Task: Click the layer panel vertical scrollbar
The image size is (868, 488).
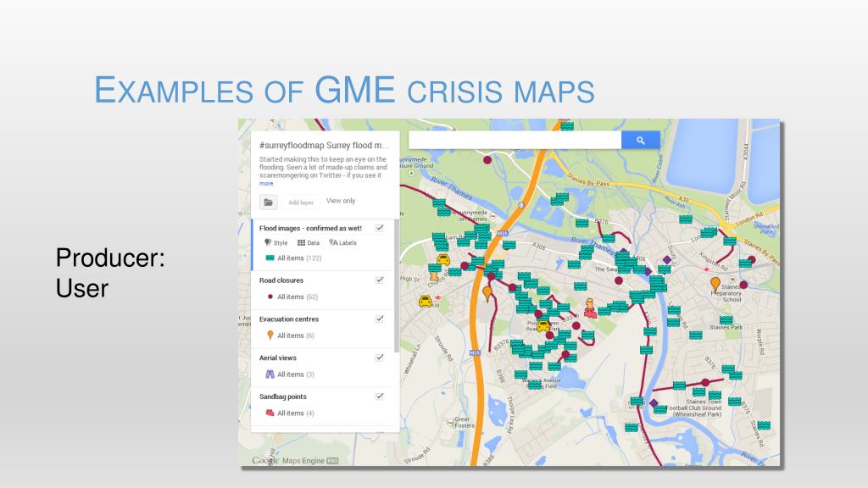Action: (x=397, y=286)
